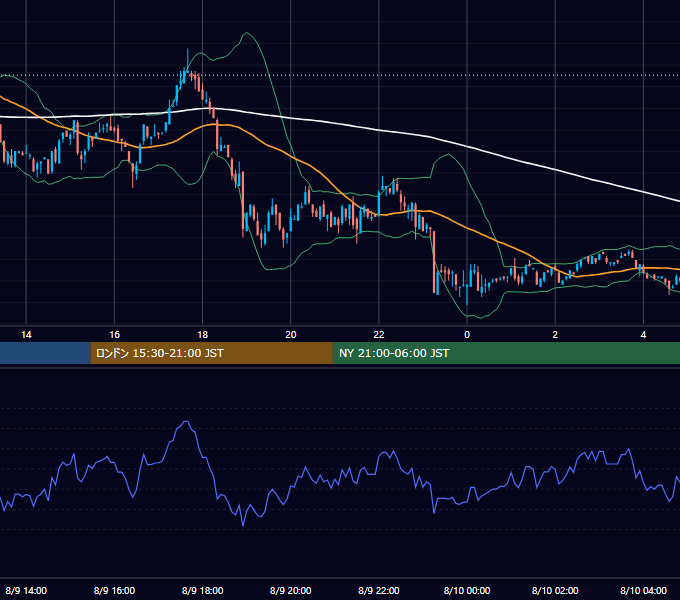Click the '0' time axis label
The image size is (680, 600).
467,335
